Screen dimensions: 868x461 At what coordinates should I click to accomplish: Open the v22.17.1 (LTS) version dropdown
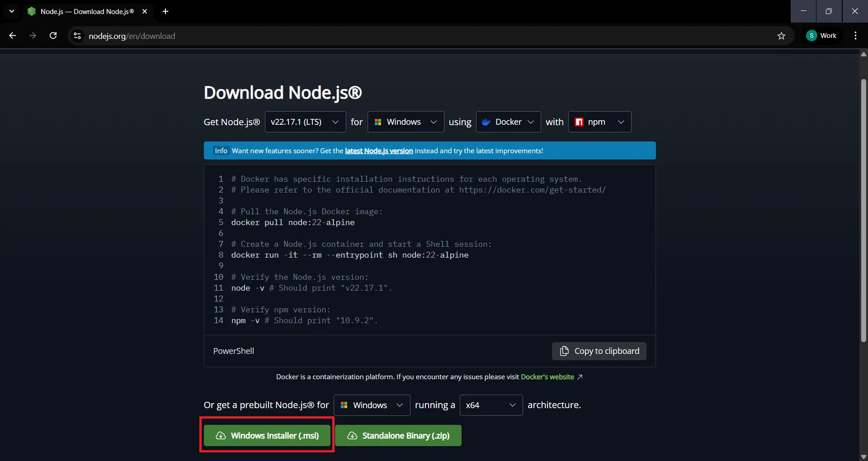305,122
